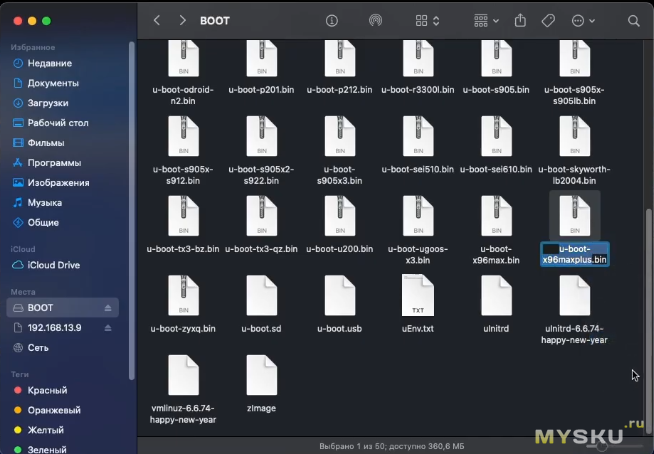The image size is (654, 454).
Task: Open iCloud Drive in the sidebar
Action: point(53,265)
